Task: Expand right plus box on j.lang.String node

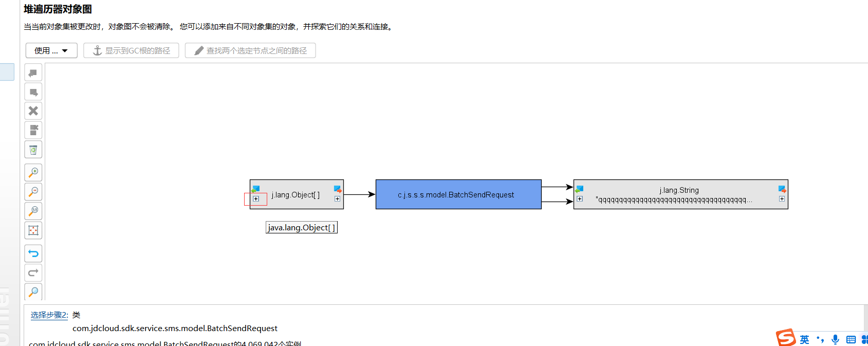Action: click(782, 199)
